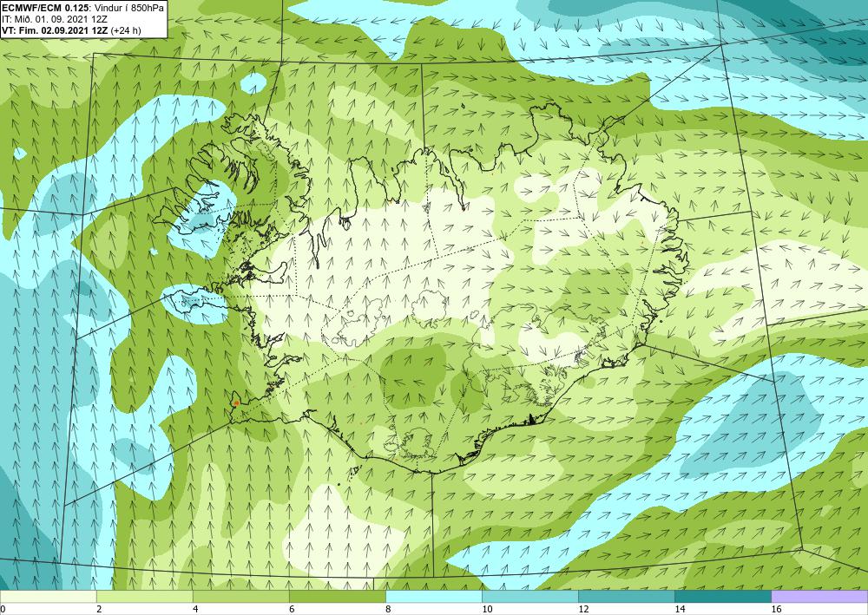This screenshot has height=615, width=868.
Task: Click the teal-blue 10–12 legend swatch
Action: 530,597
